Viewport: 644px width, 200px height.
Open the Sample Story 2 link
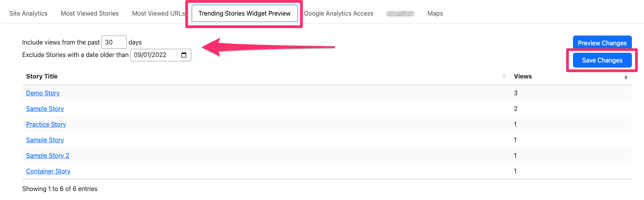pos(48,155)
